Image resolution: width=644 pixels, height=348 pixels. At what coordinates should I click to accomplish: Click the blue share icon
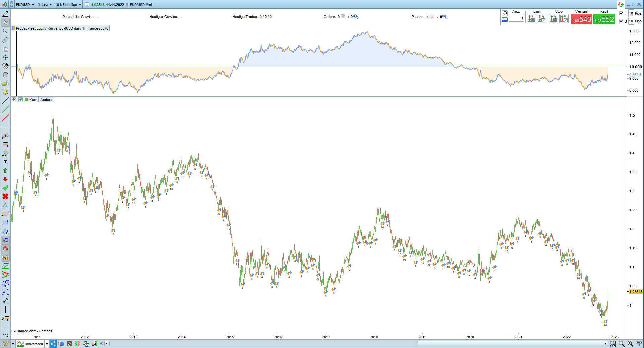(x=53, y=344)
